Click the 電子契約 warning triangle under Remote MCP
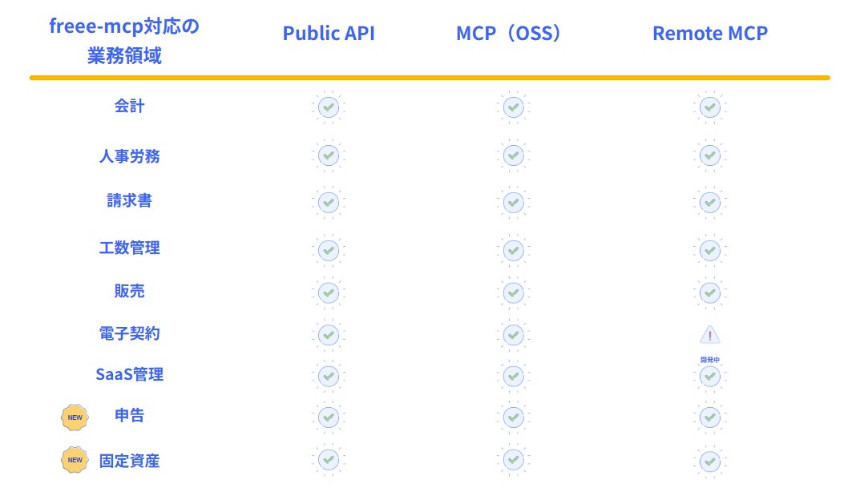 (709, 335)
